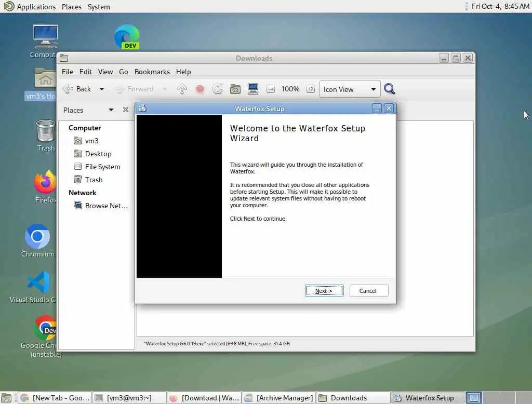Switch to vm3@vm3 terminal taskbar item
This screenshot has height=404, width=532.
click(x=129, y=398)
